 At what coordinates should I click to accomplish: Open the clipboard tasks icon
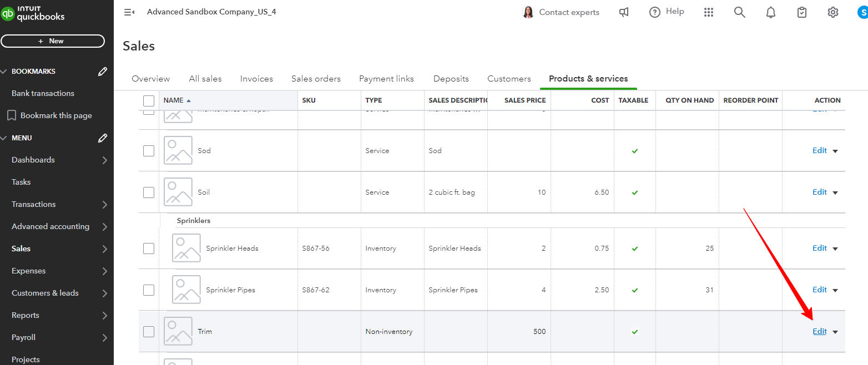801,12
